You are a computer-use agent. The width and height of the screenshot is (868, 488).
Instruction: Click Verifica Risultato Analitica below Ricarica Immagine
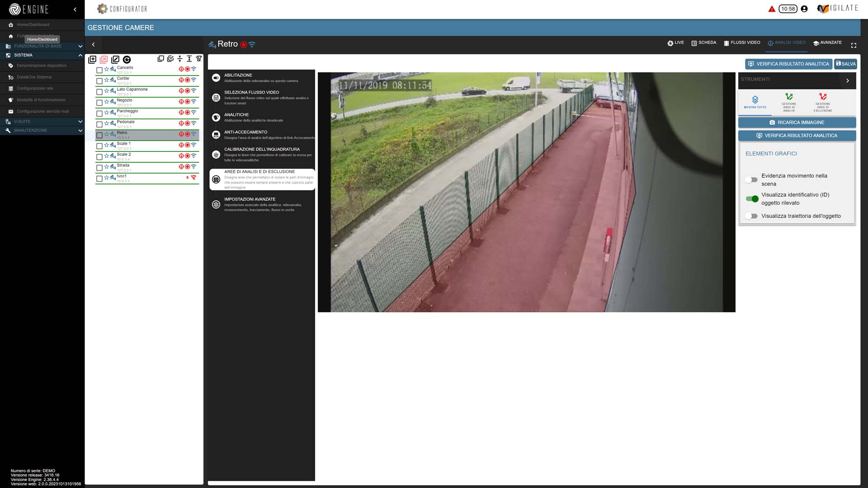[797, 136]
